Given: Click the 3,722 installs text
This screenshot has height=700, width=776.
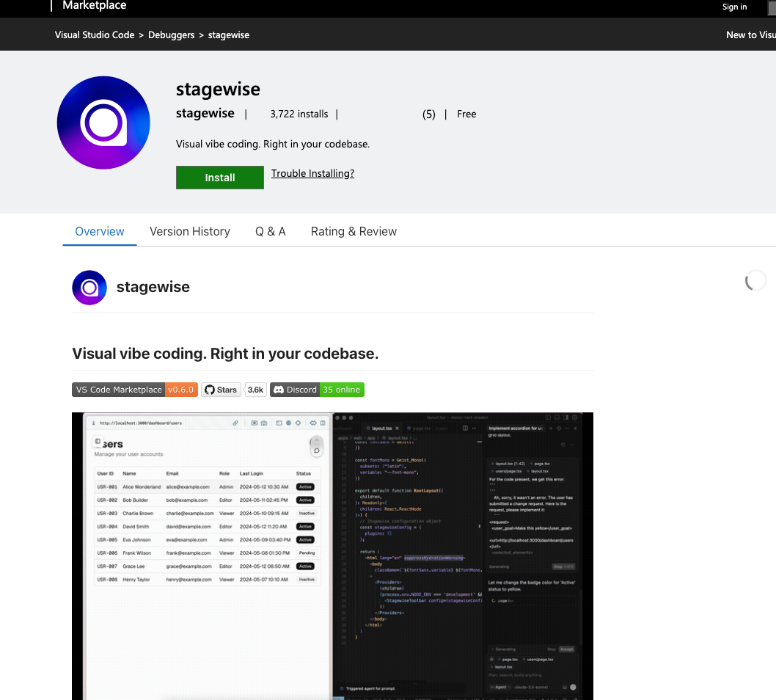Looking at the screenshot, I should point(299,114).
